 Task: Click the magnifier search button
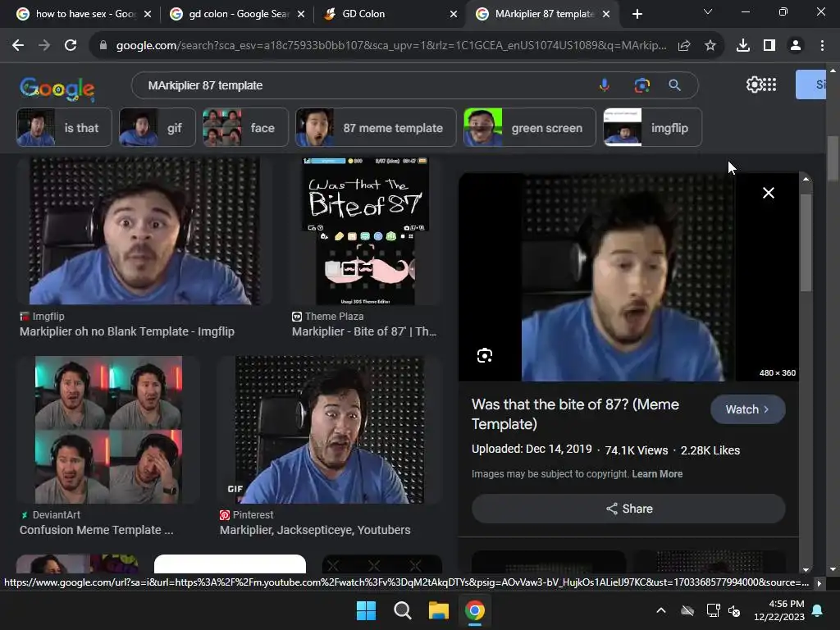(674, 85)
